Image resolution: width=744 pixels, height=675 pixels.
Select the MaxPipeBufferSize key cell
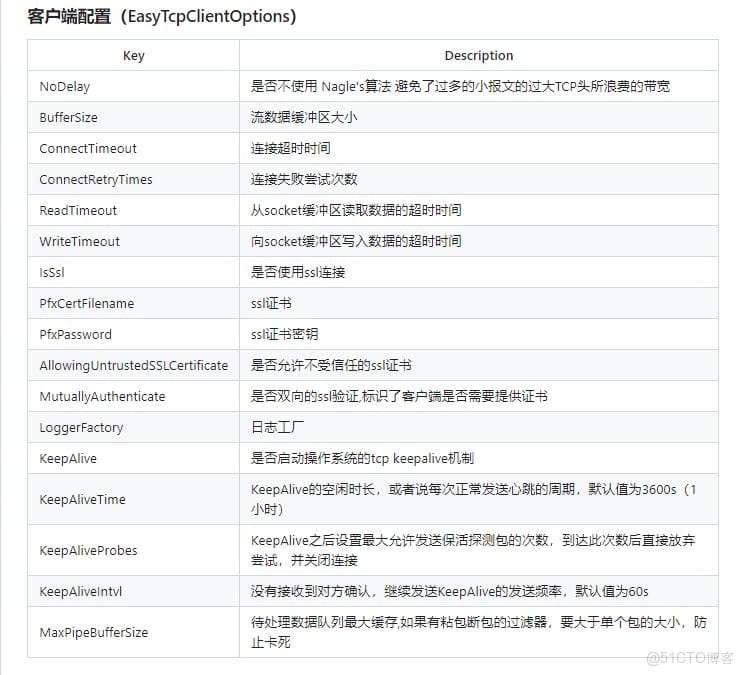[x=133, y=632]
